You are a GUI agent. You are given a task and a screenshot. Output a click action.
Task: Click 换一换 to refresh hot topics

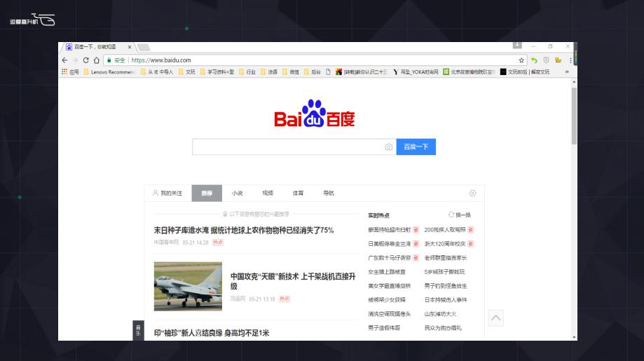click(x=460, y=214)
